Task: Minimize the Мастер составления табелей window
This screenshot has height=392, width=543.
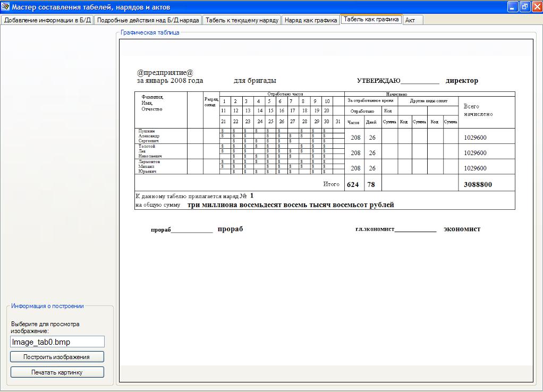Action: tap(512, 7)
